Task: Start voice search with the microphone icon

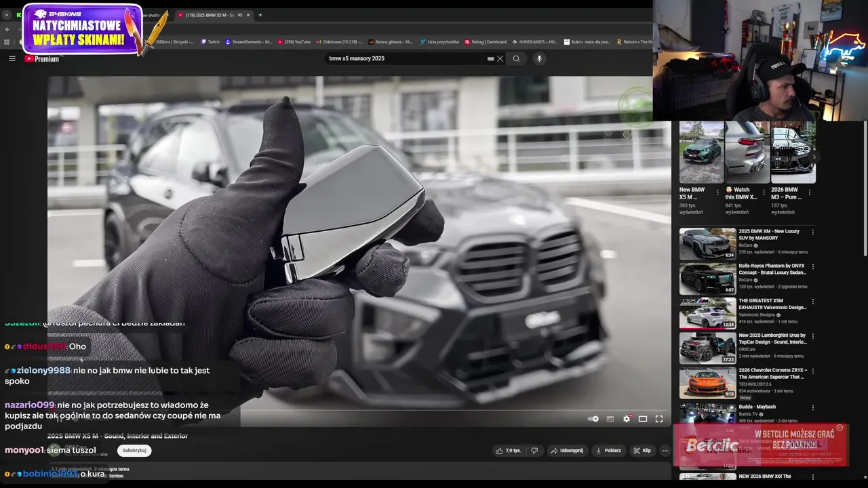Action: pos(540,59)
